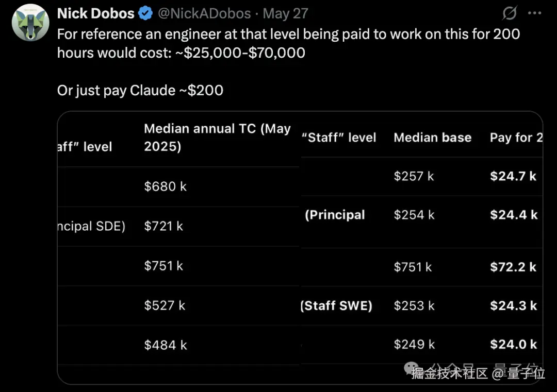This screenshot has width=557, height=392.
Task: Open the @NickADobos handle link
Action: tap(204, 13)
